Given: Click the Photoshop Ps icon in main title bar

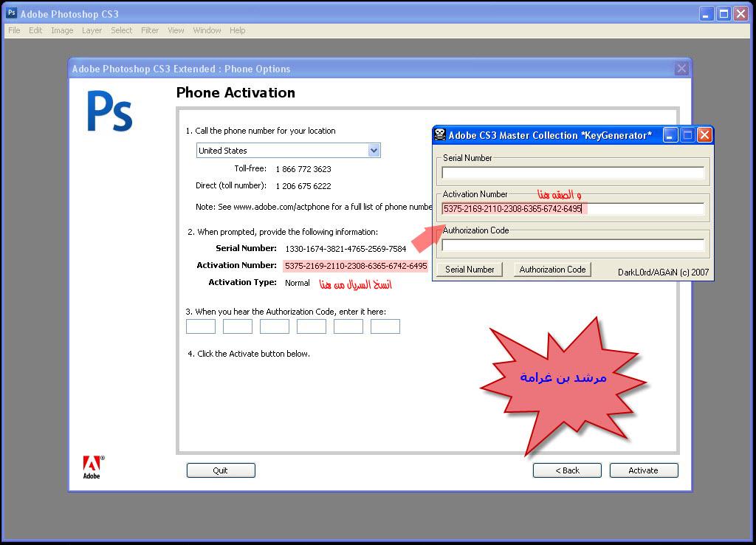Looking at the screenshot, I should 12,13.
